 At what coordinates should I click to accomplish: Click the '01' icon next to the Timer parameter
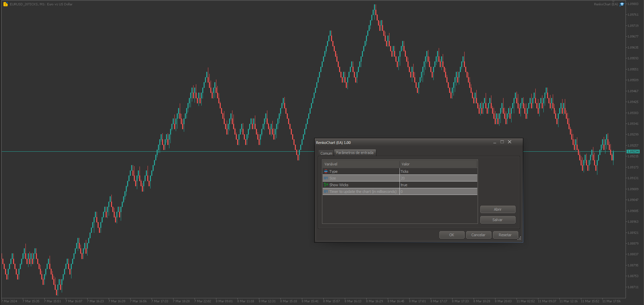click(x=326, y=191)
